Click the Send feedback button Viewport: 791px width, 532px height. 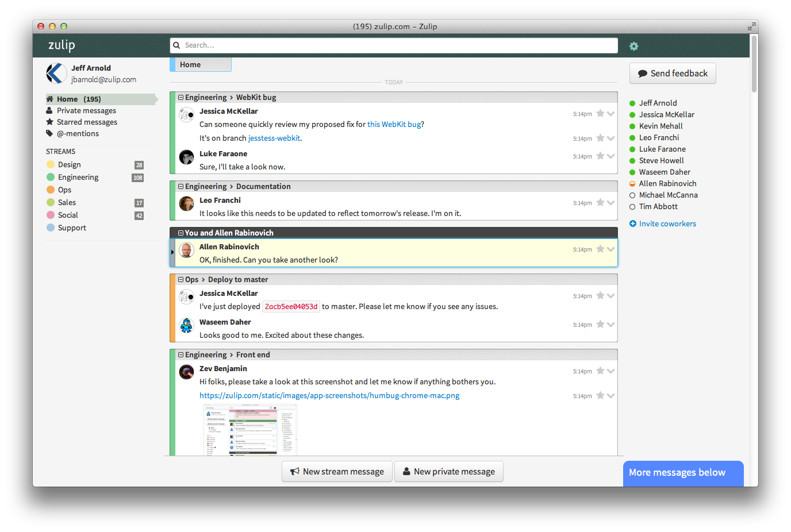pyautogui.click(x=673, y=74)
